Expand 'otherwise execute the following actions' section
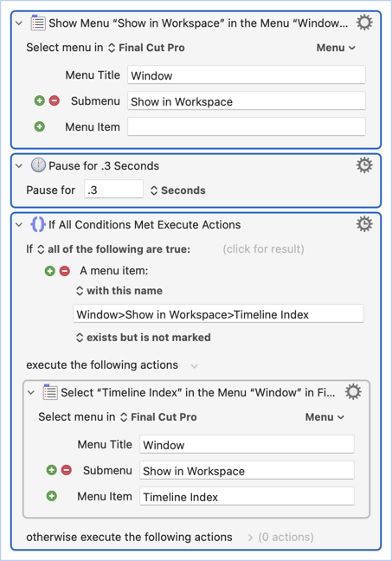This screenshot has height=561, width=392. [x=250, y=538]
